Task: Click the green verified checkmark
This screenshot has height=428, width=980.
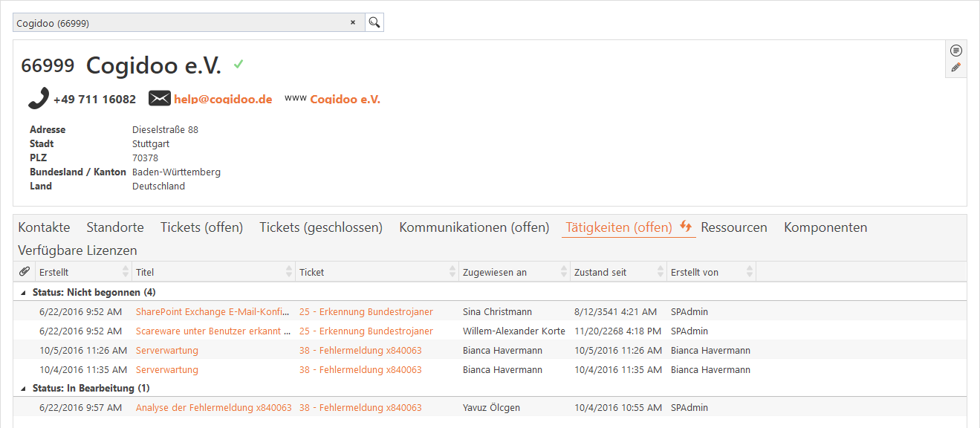Action: coord(238,65)
